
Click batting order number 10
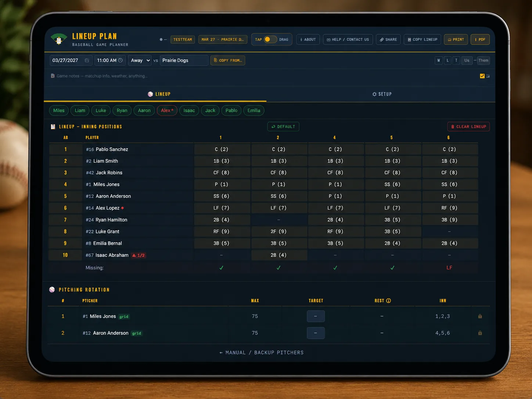[65, 255]
